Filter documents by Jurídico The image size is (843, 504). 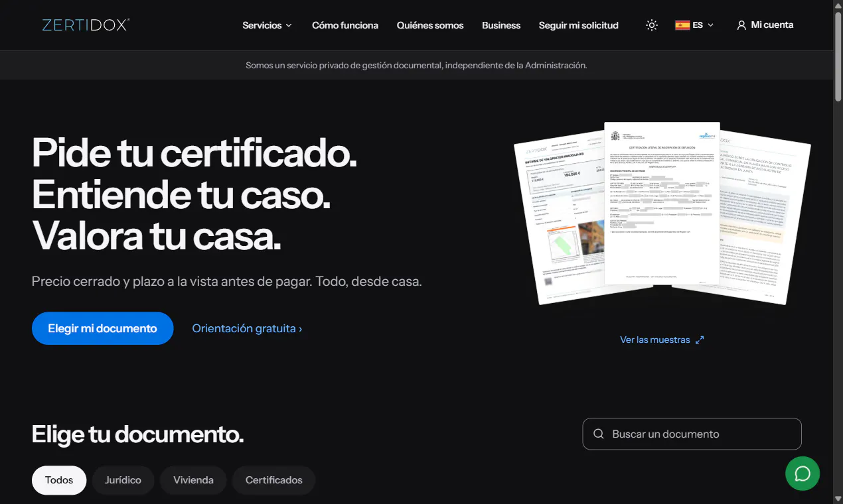click(123, 480)
